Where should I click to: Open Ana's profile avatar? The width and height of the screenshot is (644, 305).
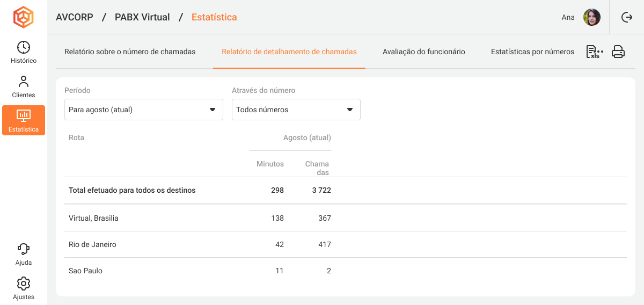[591, 17]
